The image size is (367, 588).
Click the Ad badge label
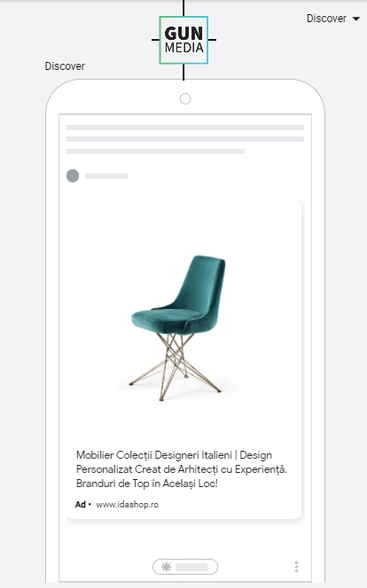click(x=81, y=505)
